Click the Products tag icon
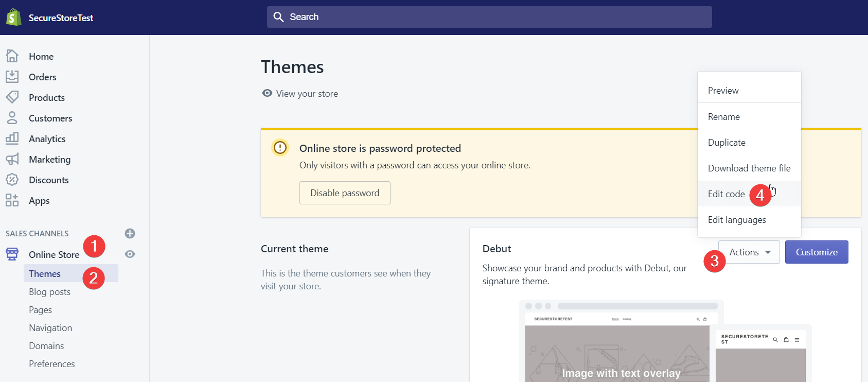This screenshot has width=868, height=382. pos(12,97)
